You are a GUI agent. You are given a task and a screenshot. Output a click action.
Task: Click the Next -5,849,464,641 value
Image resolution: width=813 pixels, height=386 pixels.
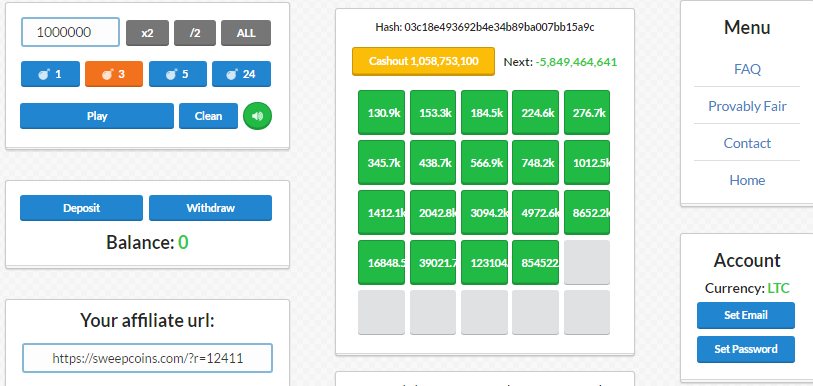pos(576,62)
